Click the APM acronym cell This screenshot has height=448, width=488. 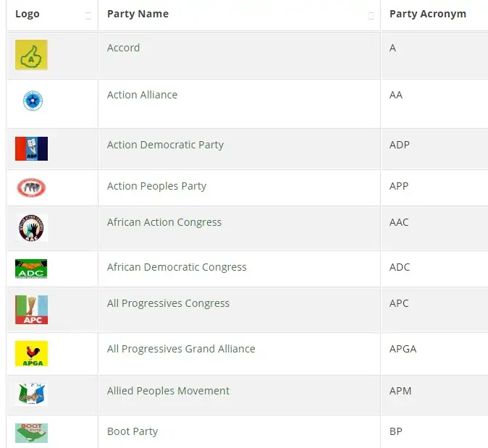coord(400,391)
